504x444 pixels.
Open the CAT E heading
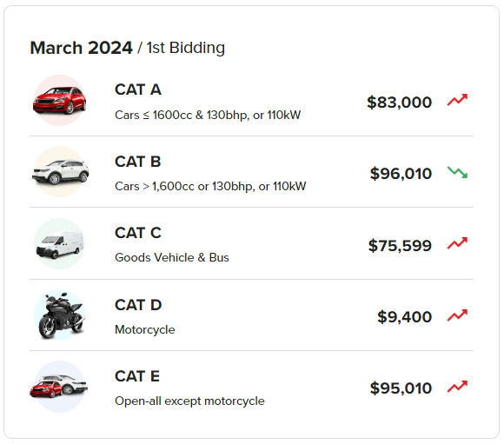pos(137,376)
